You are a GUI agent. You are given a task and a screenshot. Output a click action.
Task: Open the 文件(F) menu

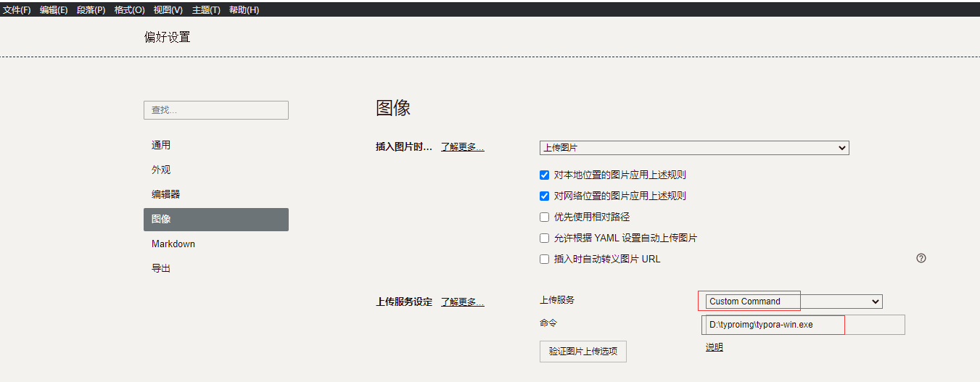click(x=17, y=10)
